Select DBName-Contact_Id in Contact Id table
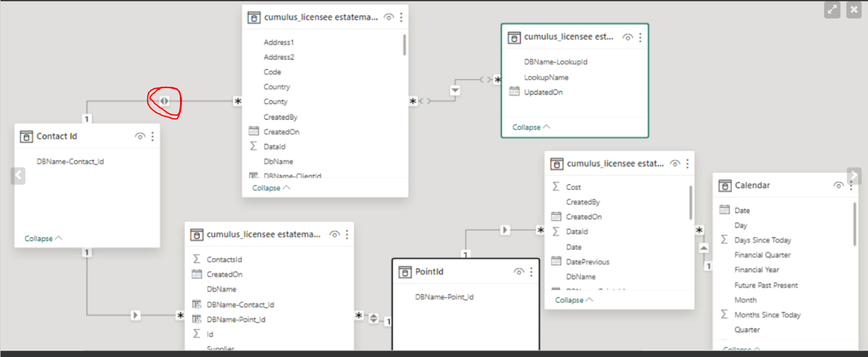Screen dimensions: 868x357 click(x=70, y=161)
